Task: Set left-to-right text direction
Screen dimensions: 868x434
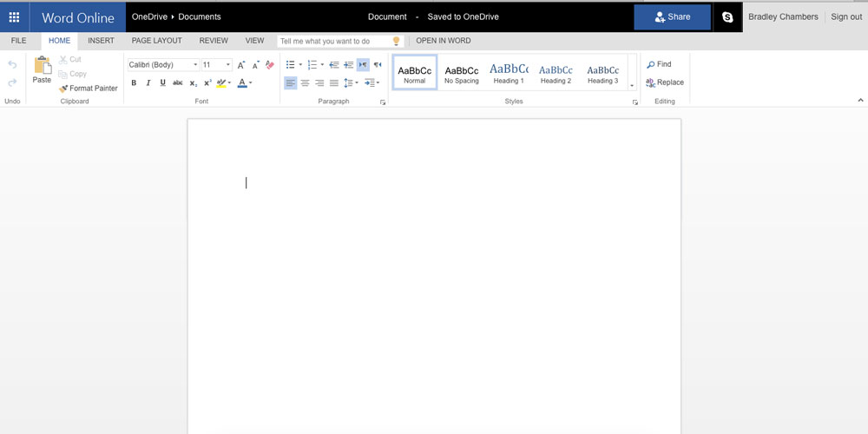Action: 363,65
